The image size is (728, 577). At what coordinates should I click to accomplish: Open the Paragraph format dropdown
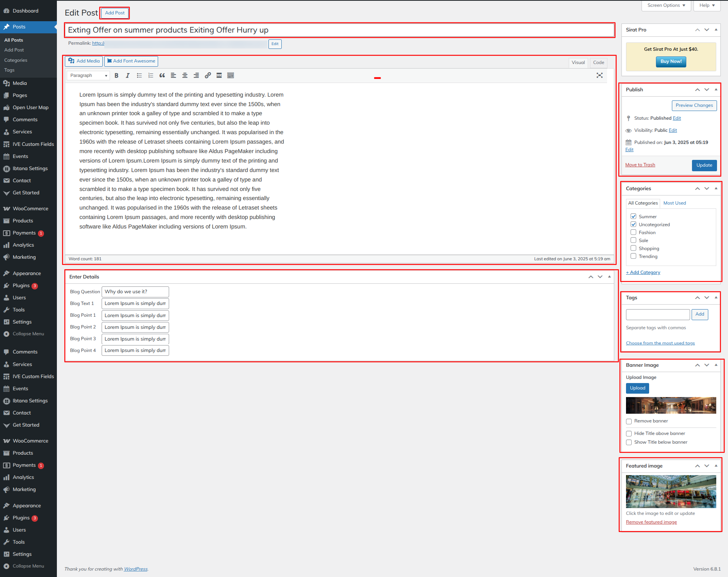(88, 75)
